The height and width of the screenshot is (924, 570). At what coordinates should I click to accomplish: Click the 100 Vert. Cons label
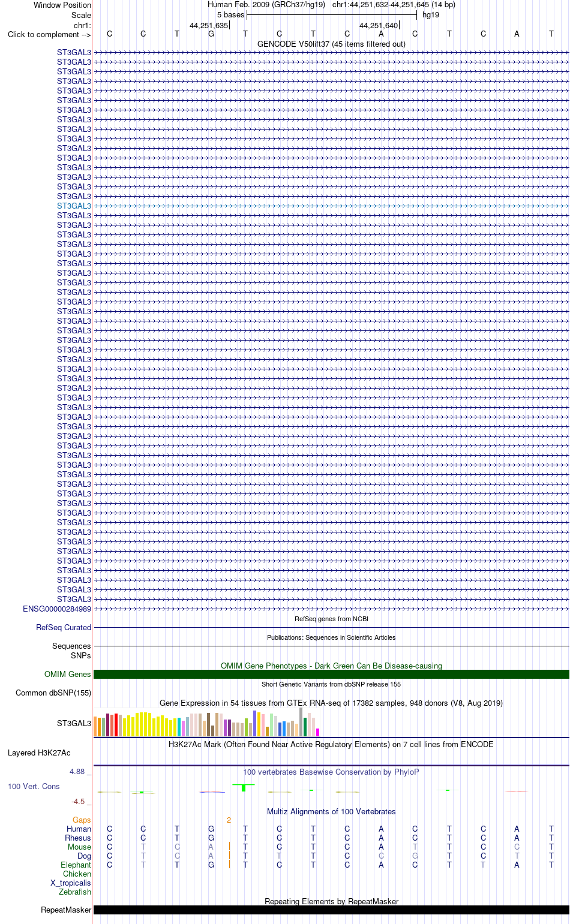34,786
